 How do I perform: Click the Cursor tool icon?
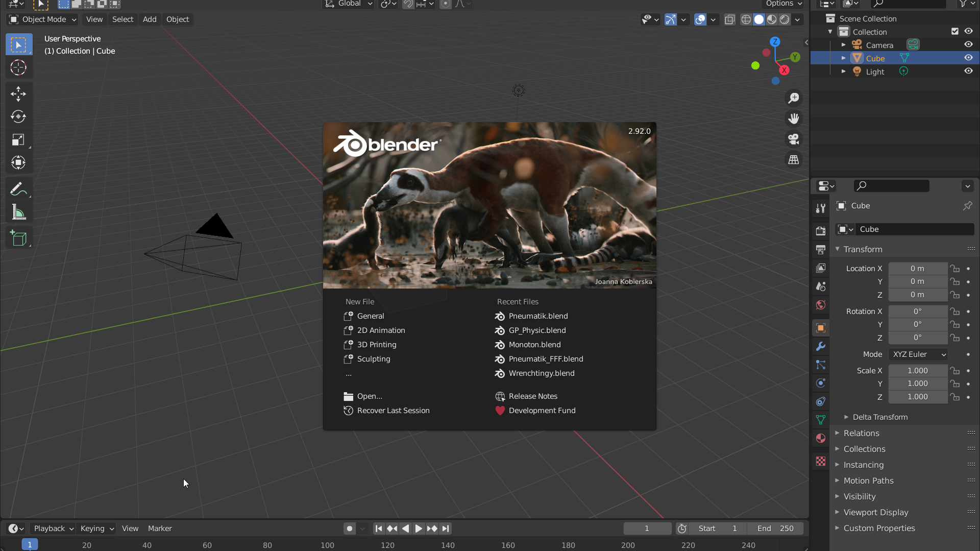tap(18, 67)
